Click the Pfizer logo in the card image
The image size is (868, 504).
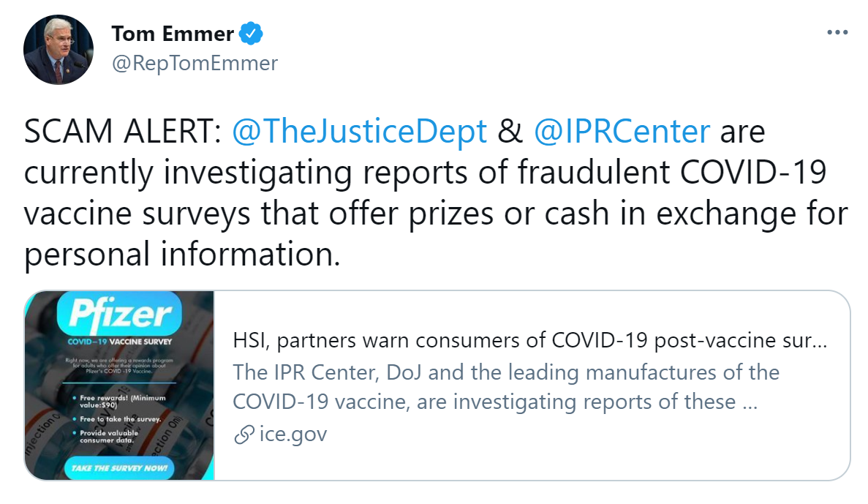(x=120, y=314)
